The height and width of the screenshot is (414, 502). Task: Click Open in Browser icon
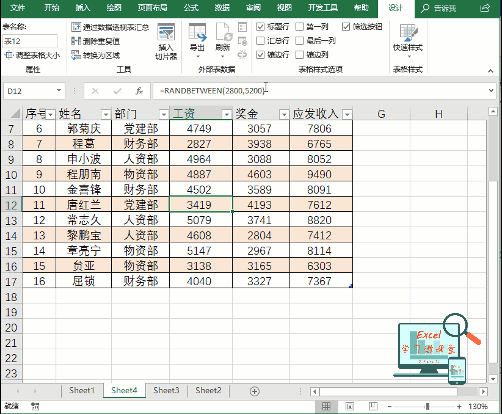click(x=243, y=41)
